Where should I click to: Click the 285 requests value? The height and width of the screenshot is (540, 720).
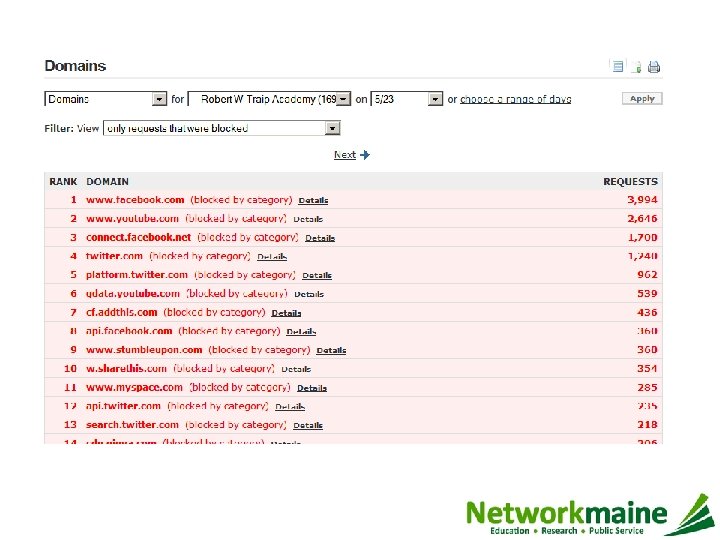pos(647,388)
